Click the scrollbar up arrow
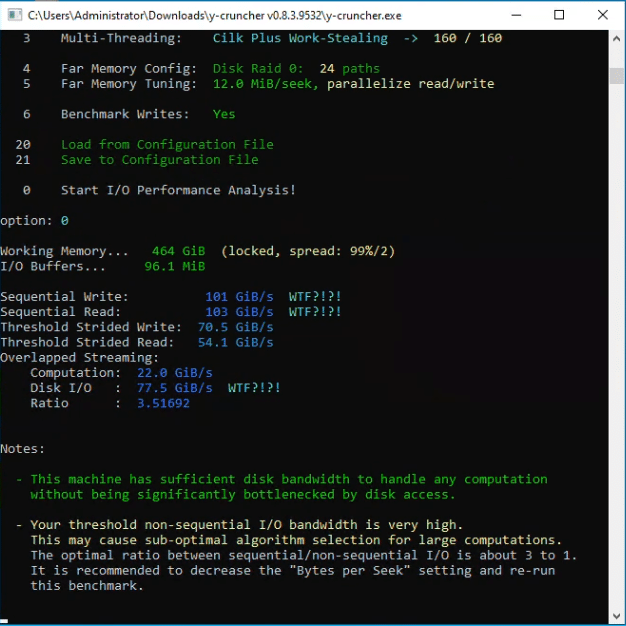 (616, 39)
